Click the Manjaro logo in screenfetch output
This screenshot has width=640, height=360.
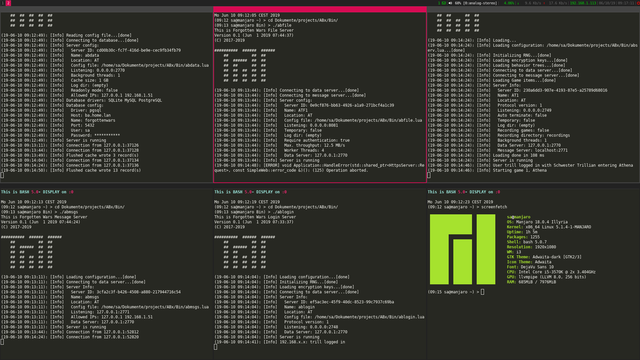click(462, 249)
